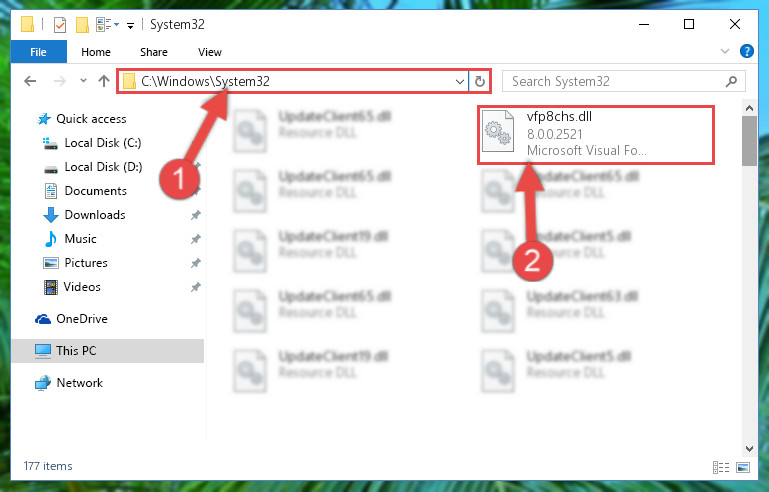This screenshot has width=769, height=492.
Task: Switch to large icons view in status bar
Action: click(743, 467)
